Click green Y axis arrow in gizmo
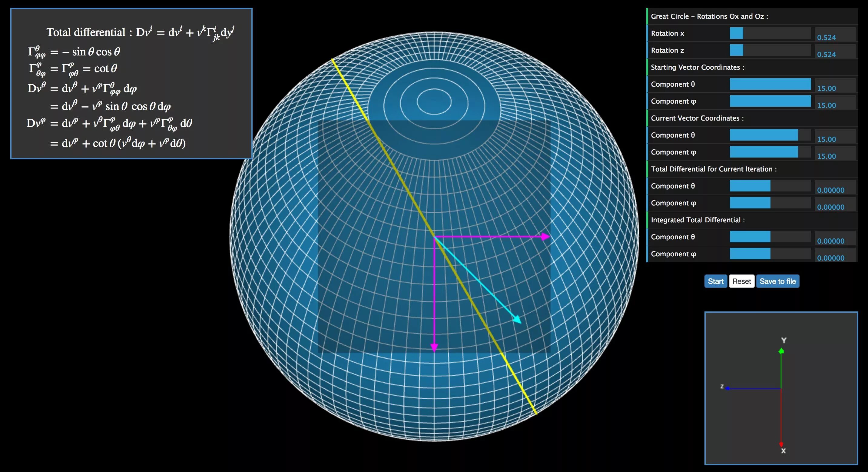The width and height of the screenshot is (868, 472). click(x=781, y=351)
